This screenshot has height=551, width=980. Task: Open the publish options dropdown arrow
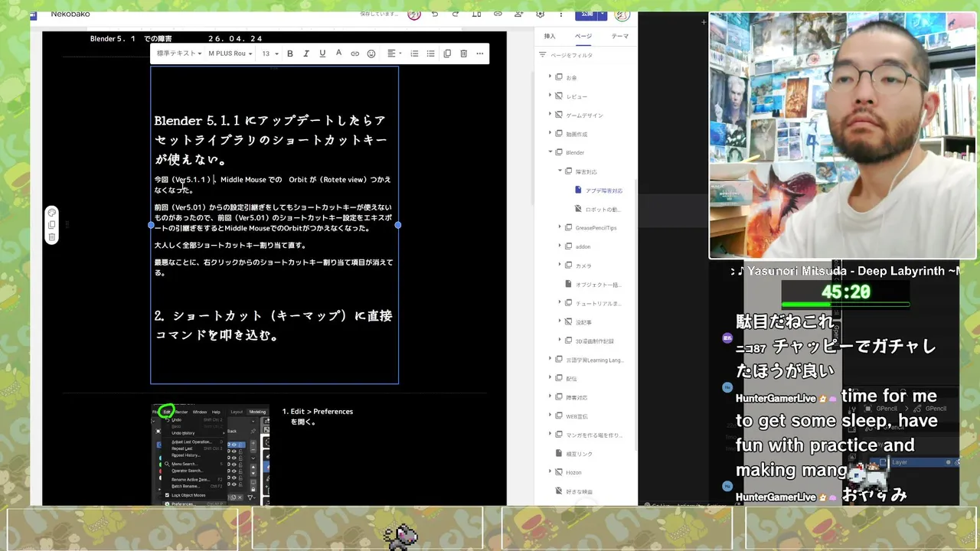click(x=603, y=14)
